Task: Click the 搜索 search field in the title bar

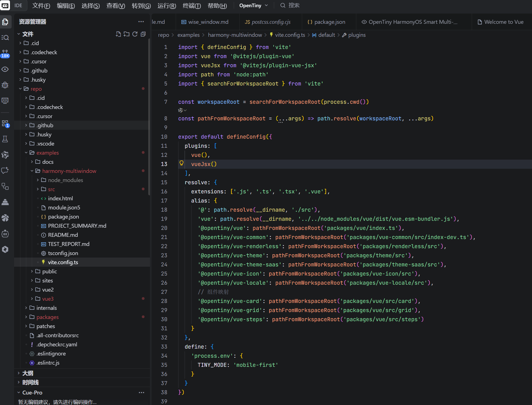Action: (294, 6)
